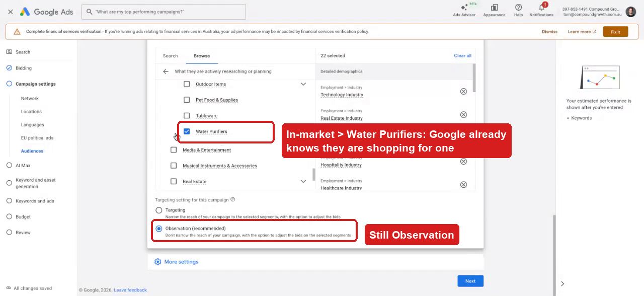Select the Observation (recommended) radio option
This screenshot has height=296, width=644.
click(x=159, y=229)
